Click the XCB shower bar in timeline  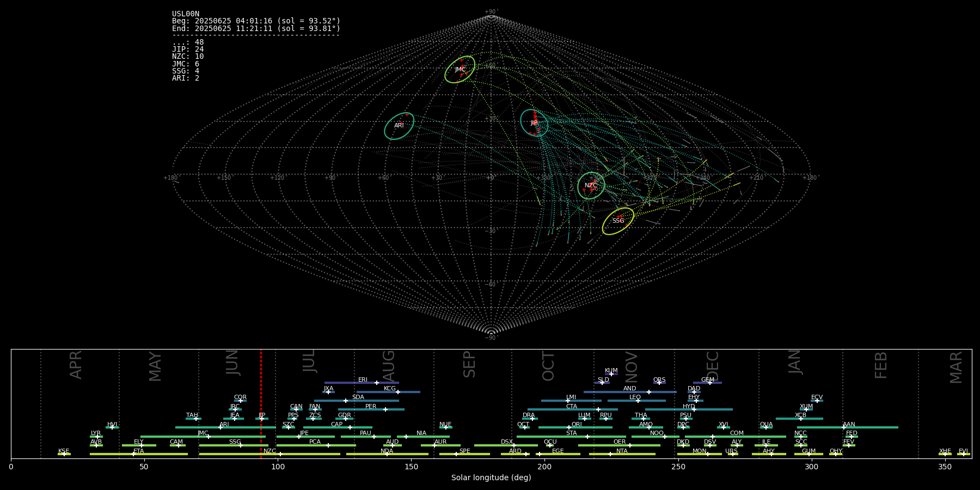799,419
